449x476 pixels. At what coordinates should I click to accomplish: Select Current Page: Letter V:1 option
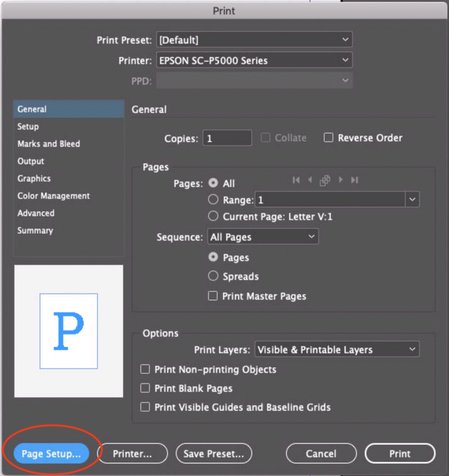[213, 216]
